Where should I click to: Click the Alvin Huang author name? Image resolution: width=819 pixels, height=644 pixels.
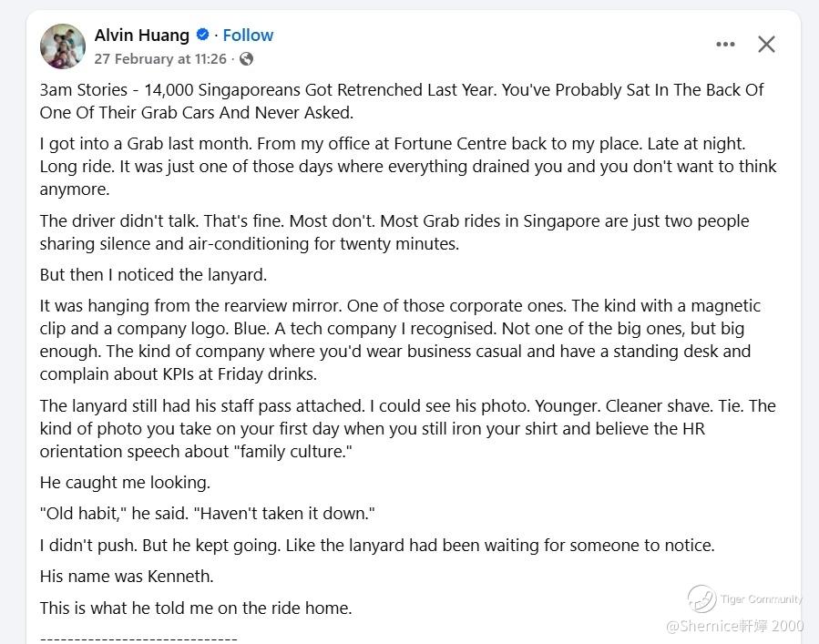click(141, 35)
